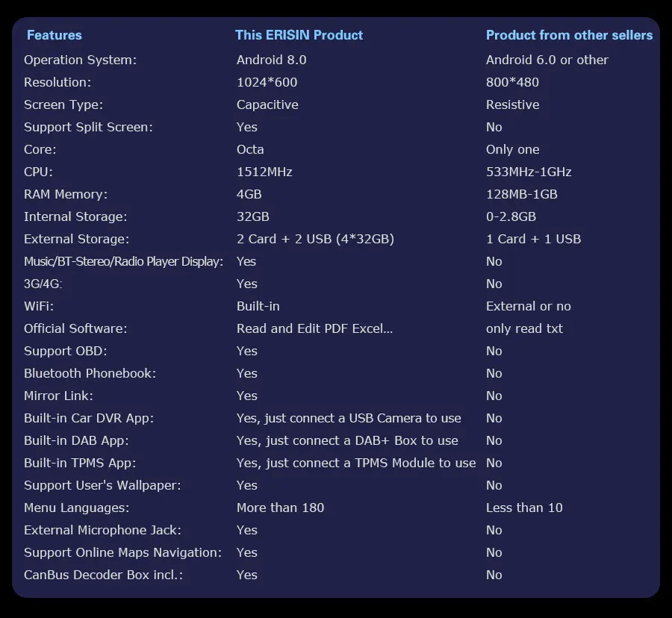672x618 pixels.
Task: Click the Features column header
Action: click(54, 35)
